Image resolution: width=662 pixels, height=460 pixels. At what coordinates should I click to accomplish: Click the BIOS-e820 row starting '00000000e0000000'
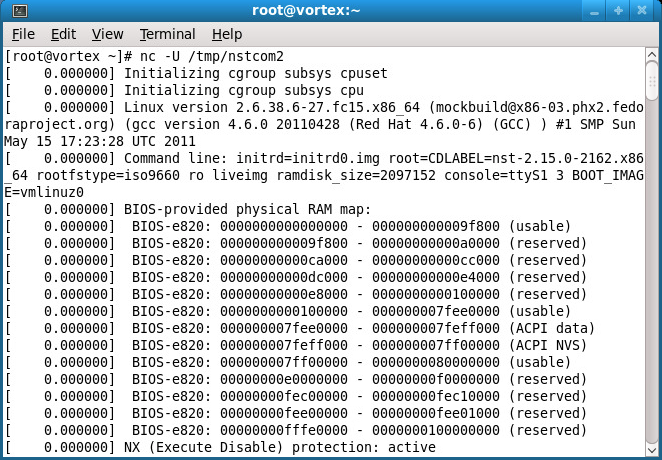[x=296, y=379]
